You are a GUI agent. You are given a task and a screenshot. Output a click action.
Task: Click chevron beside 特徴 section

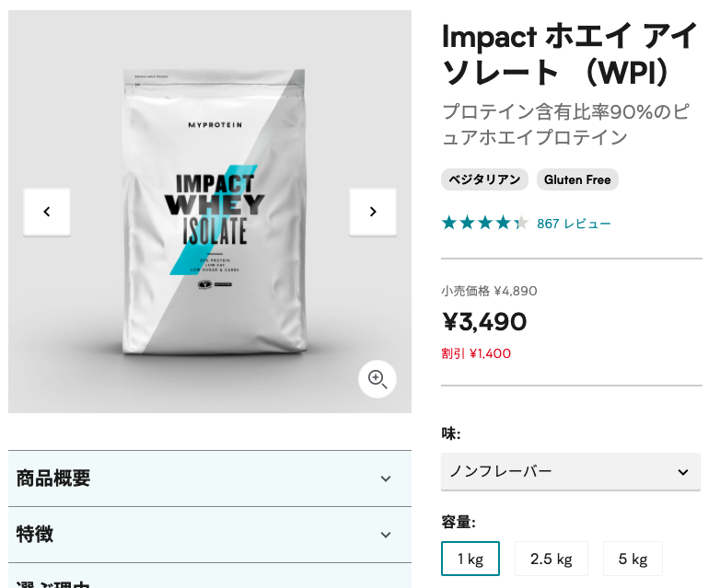coord(386,535)
